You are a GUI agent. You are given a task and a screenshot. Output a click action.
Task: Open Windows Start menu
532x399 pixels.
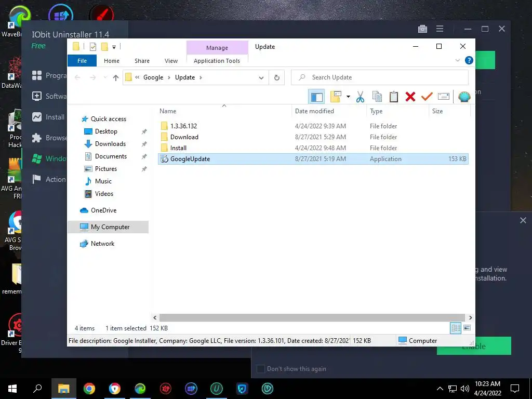click(x=12, y=389)
